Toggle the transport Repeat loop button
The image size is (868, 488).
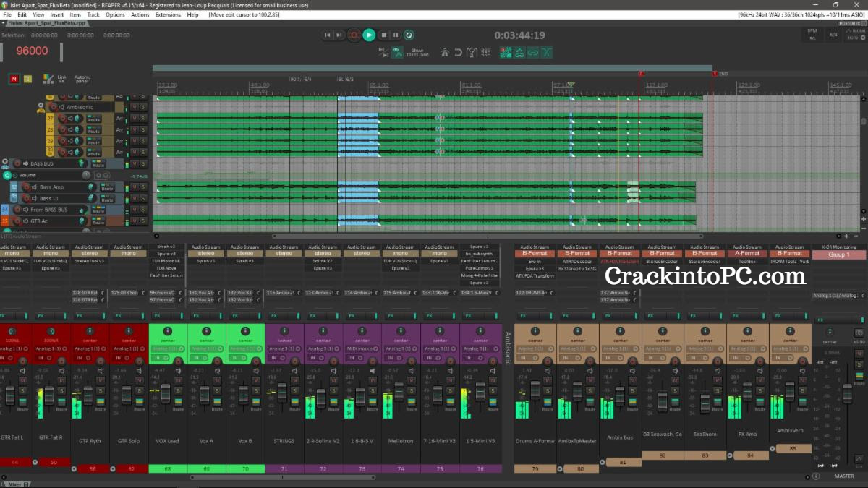point(409,35)
